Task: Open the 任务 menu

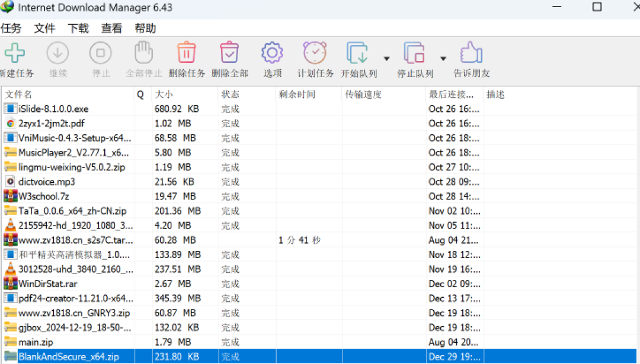Action: [x=11, y=28]
